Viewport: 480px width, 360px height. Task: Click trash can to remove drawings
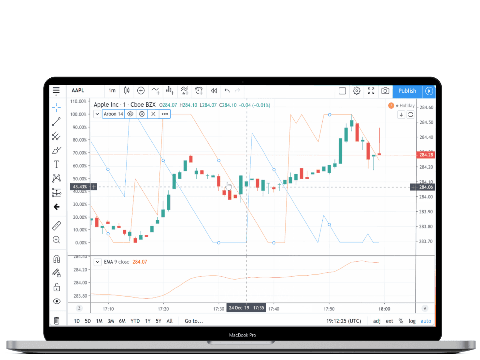[x=56, y=321]
